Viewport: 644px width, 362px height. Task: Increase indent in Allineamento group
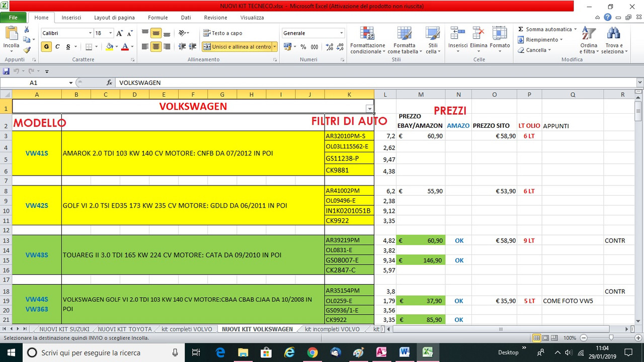(x=192, y=47)
